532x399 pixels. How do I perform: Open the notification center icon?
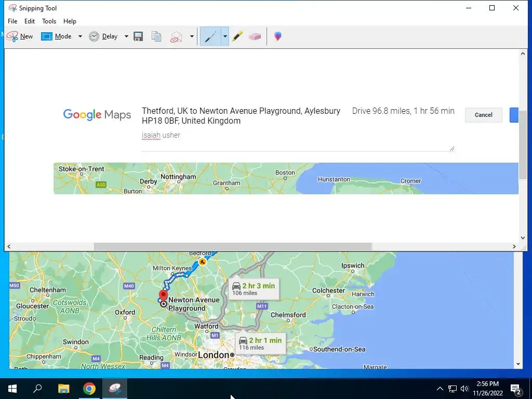coord(516,389)
